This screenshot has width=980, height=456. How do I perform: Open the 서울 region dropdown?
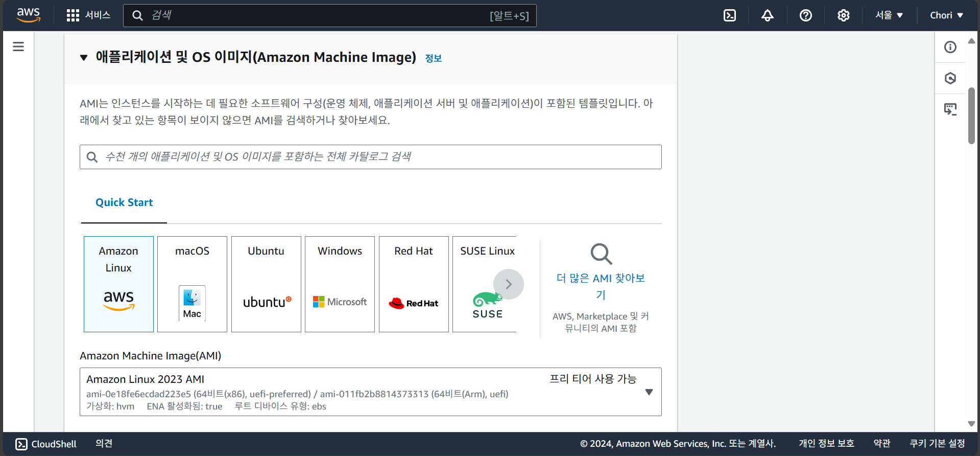pyautogui.click(x=889, y=15)
